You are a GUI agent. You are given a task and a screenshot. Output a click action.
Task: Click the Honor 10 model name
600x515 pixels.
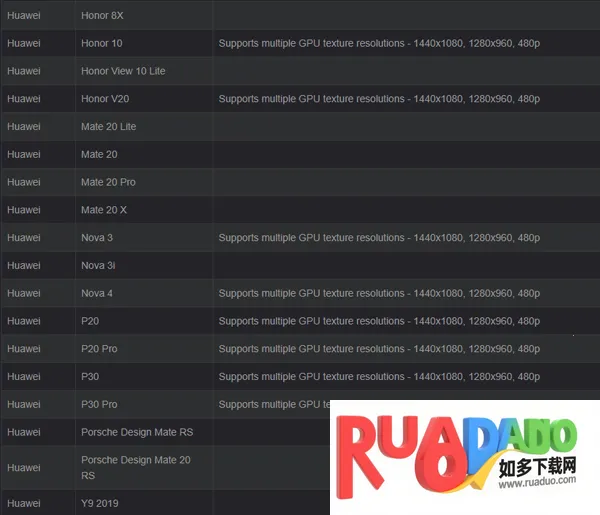pos(102,44)
